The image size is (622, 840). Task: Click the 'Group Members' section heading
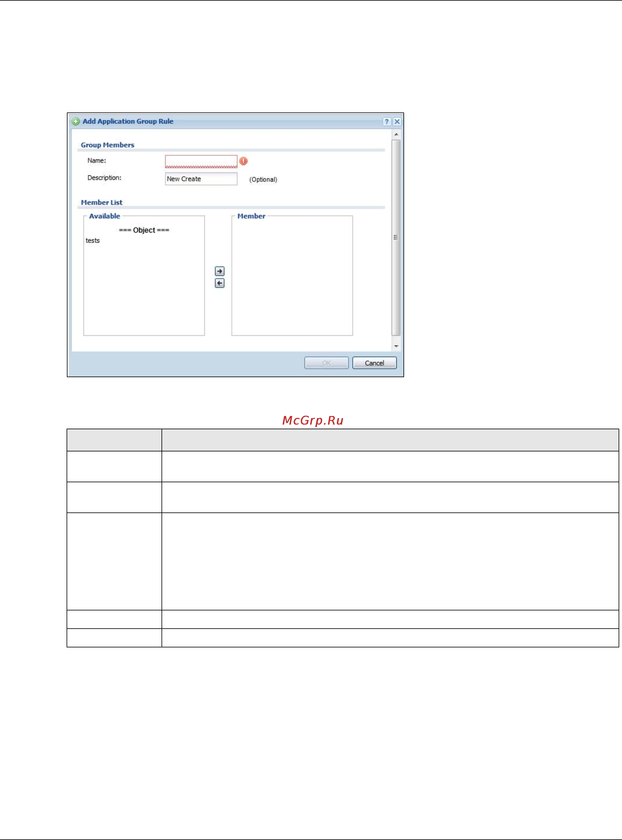(107, 145)
